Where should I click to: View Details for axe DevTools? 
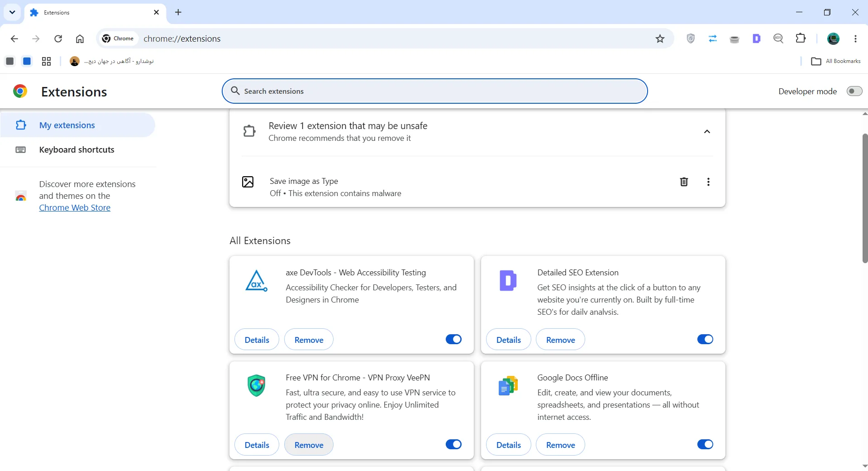257,340
